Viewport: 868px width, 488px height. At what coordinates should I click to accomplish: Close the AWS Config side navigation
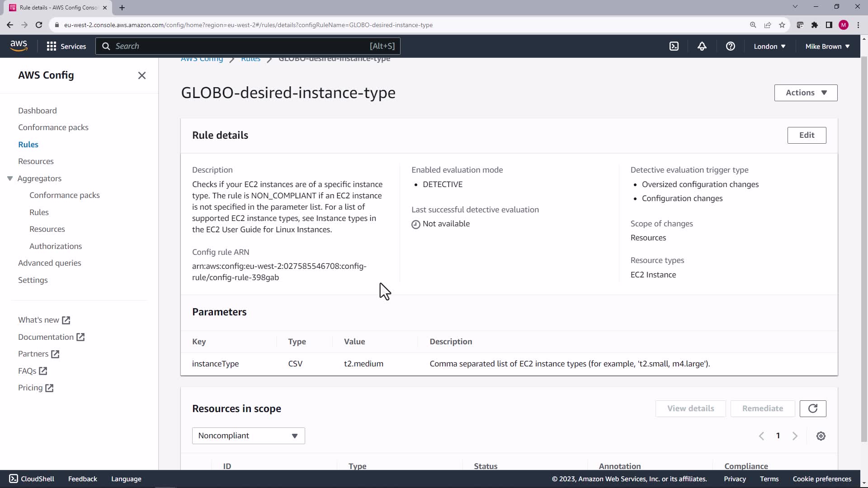tap(142, 75)
